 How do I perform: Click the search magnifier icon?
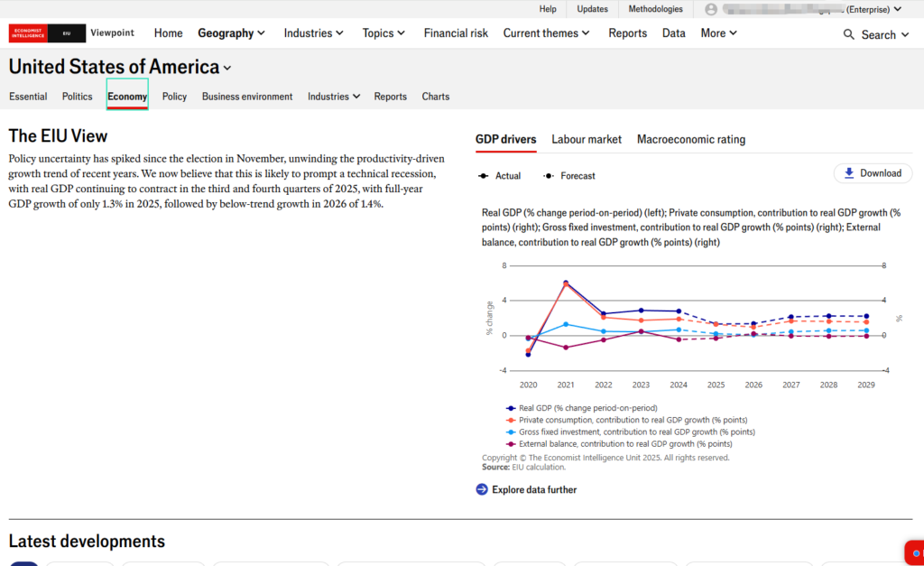coord(848,34)
